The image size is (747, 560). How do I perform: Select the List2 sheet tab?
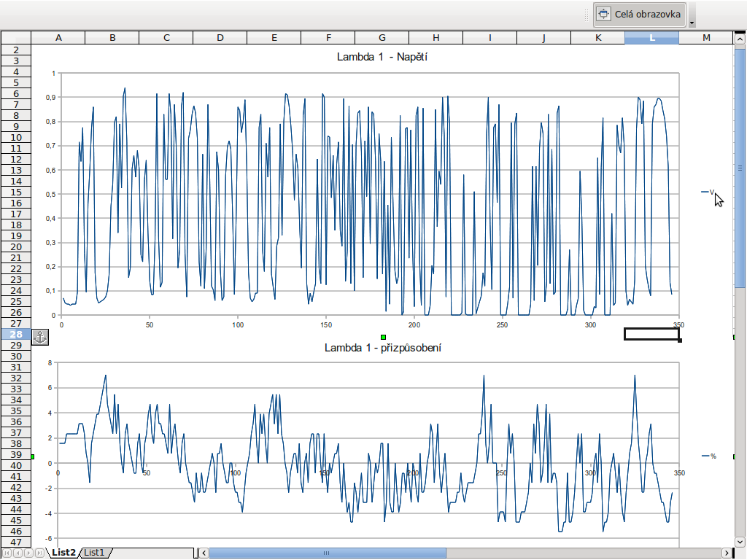point(63,553)
